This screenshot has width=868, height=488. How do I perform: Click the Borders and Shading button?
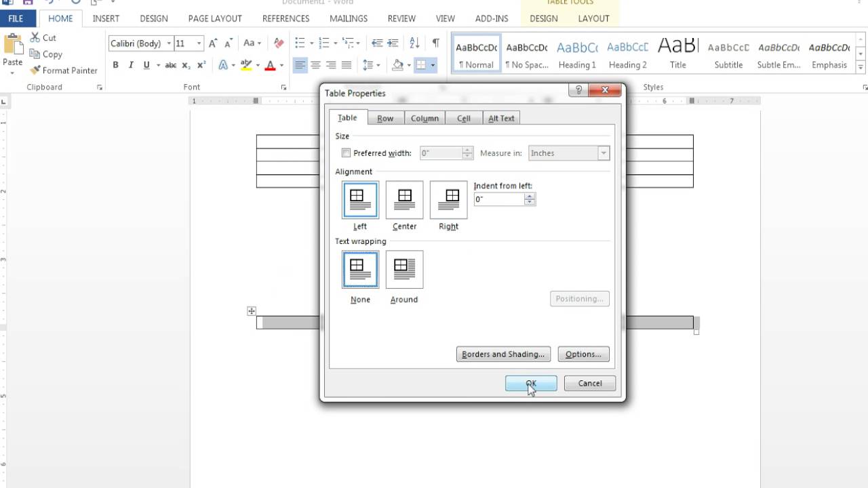503,354
